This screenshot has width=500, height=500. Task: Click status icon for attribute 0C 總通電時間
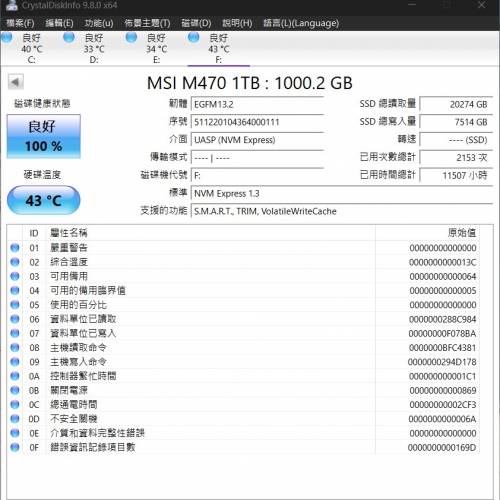coord(15,405)
